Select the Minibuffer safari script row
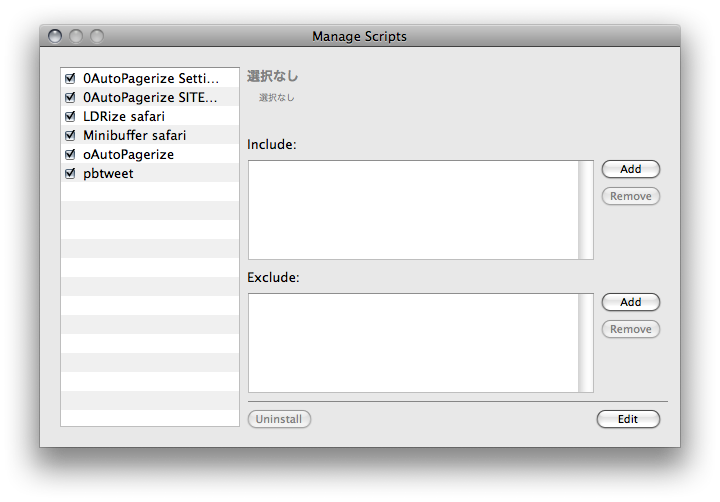The width and height of the screenshot is (720, 502). tap(134, 135)
